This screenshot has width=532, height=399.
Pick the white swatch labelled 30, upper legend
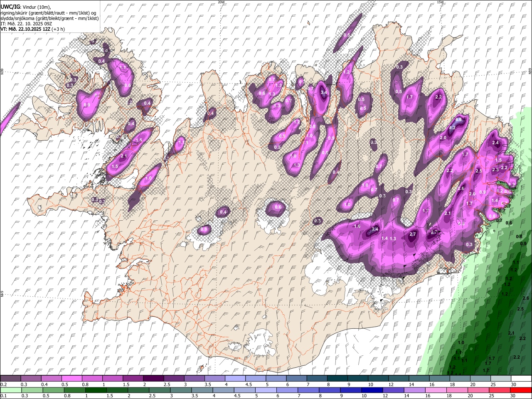pyautogui.click(x=521, y=378)
